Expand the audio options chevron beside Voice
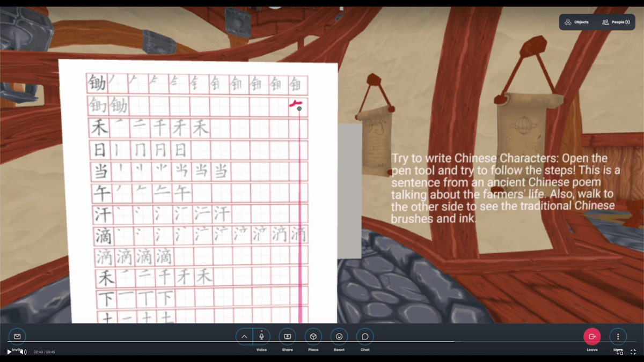 click(244, 336)
